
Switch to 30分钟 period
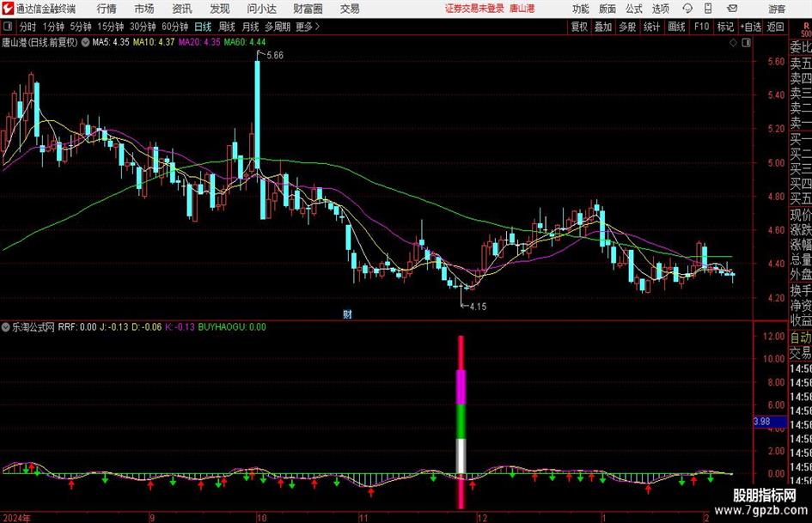[x=143, y=27]
